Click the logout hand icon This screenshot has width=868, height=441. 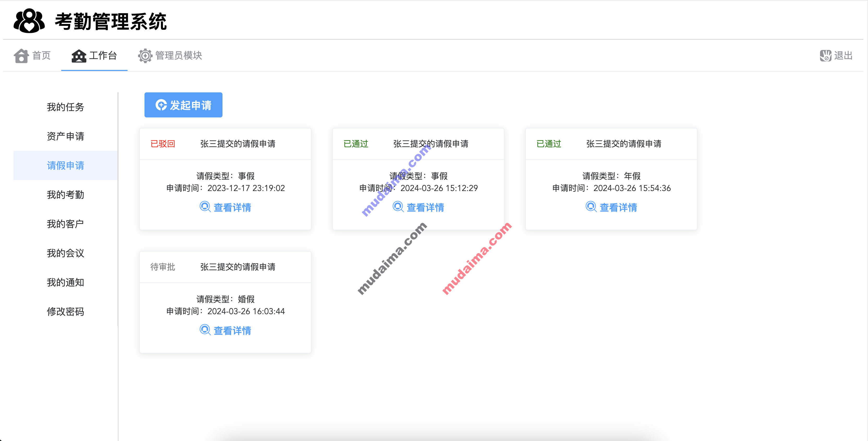click(x=825, y=56)
